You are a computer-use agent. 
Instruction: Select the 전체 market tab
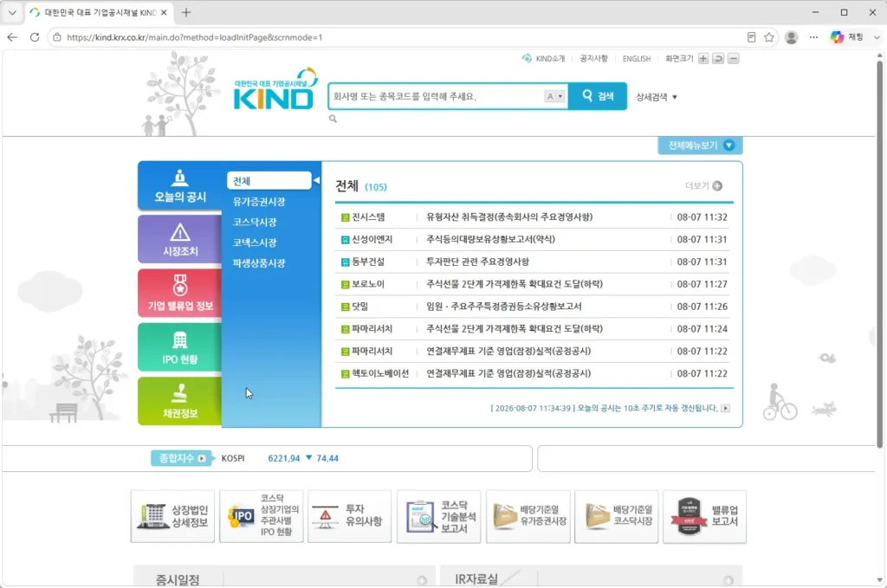point(269,181)
